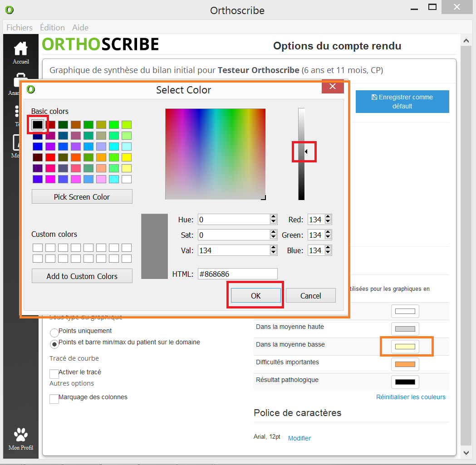Click in the HTML color code field
The image size is (476, 465).
click(x=237, y=274)
